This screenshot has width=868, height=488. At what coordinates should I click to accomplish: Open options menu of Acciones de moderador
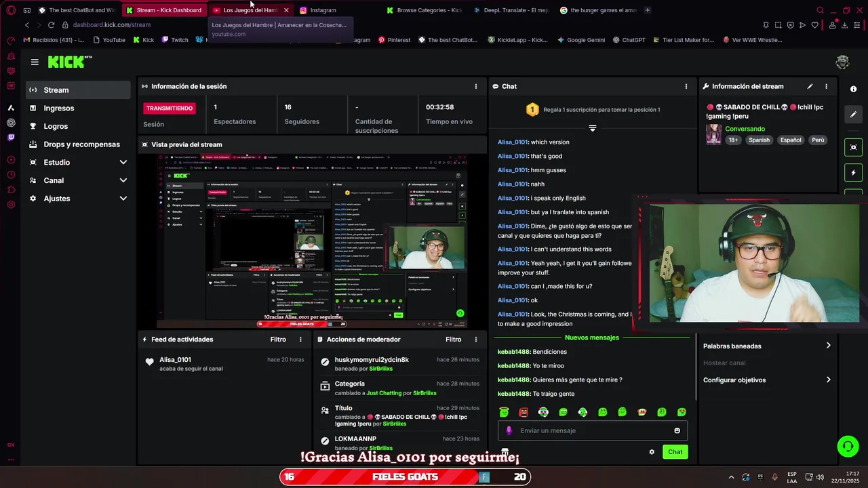point(475,340)
